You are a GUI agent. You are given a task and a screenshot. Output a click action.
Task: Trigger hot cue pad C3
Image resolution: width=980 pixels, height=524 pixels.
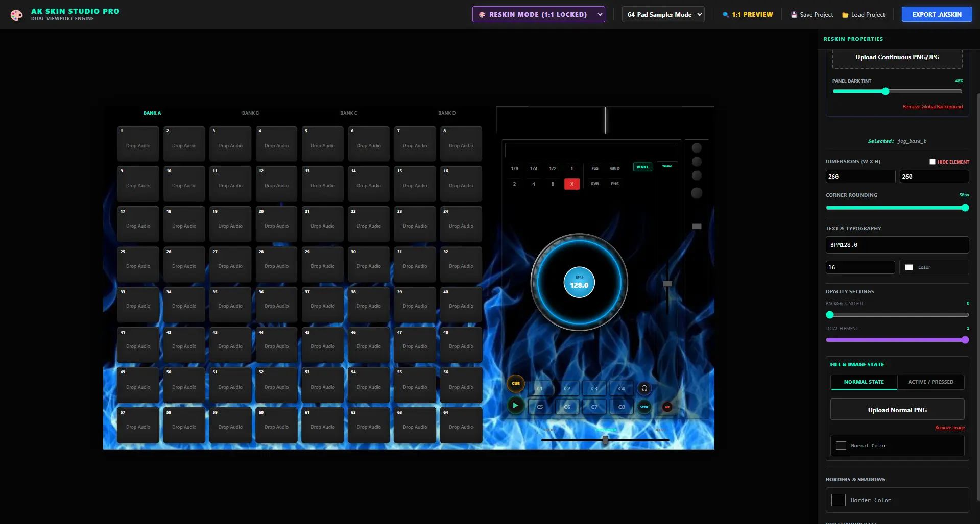coord(594,389)
